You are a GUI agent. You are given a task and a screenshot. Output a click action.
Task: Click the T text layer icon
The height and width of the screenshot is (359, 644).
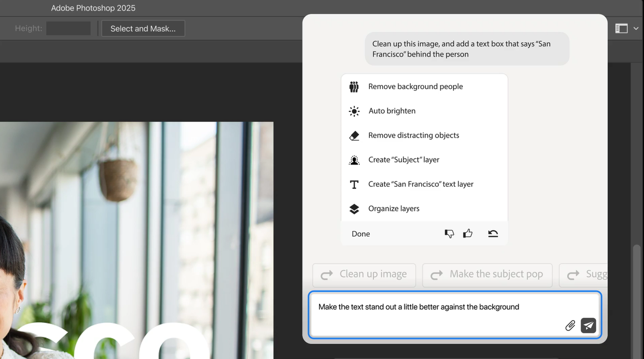354,185
